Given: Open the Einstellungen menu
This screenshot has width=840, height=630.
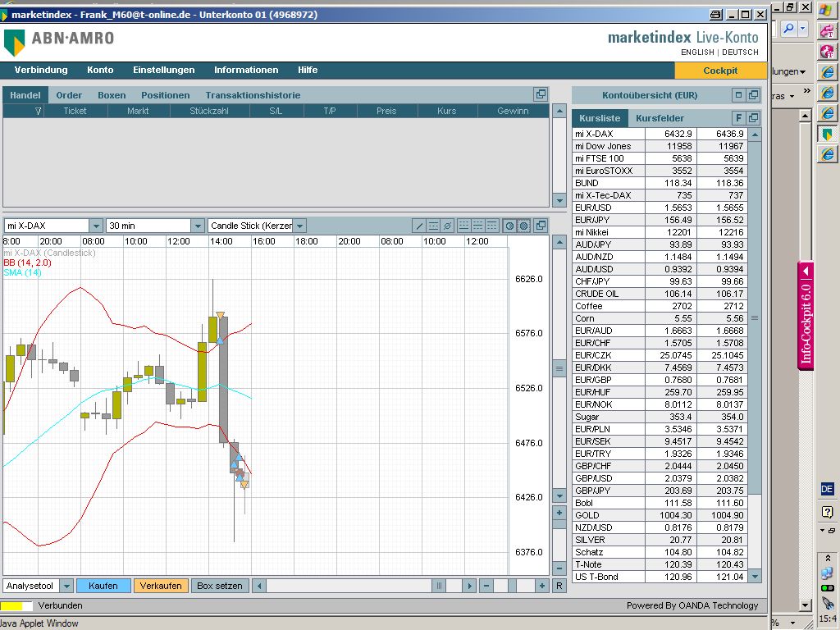Looking at the screenshot, I should [x=164, y=70].
